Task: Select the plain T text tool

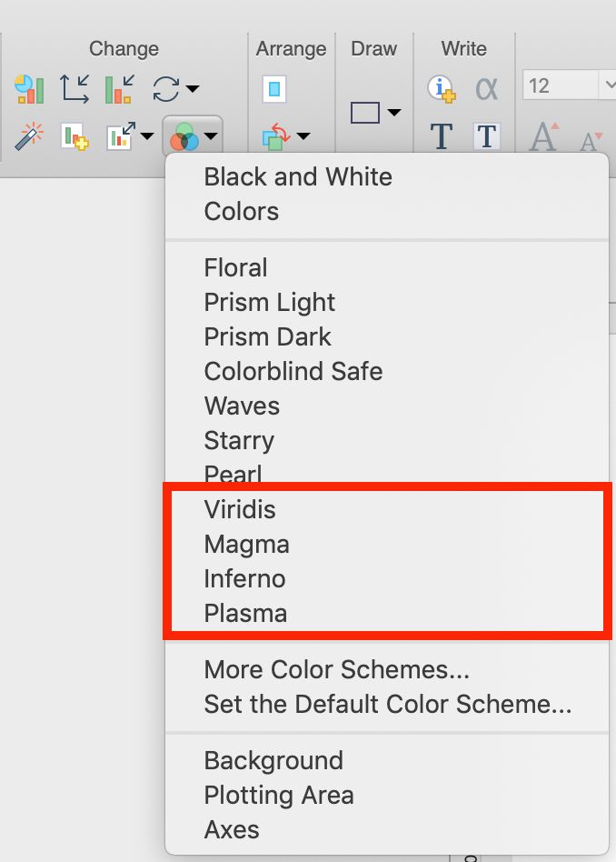Action: coord(441,136)
